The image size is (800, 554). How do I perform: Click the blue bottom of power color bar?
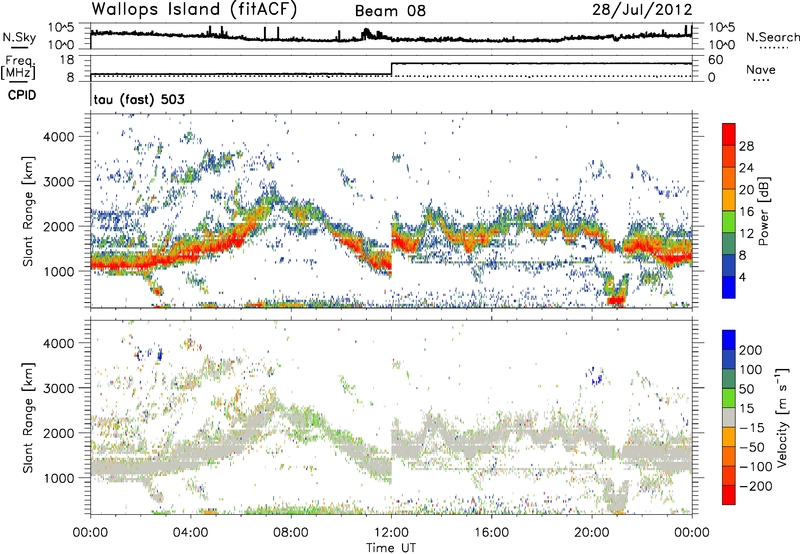[729, 287]
